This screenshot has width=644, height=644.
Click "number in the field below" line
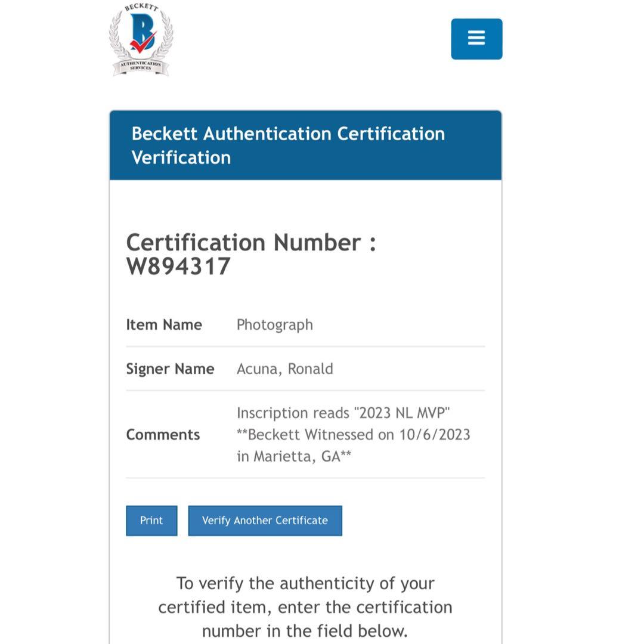(x=305, y=630)
